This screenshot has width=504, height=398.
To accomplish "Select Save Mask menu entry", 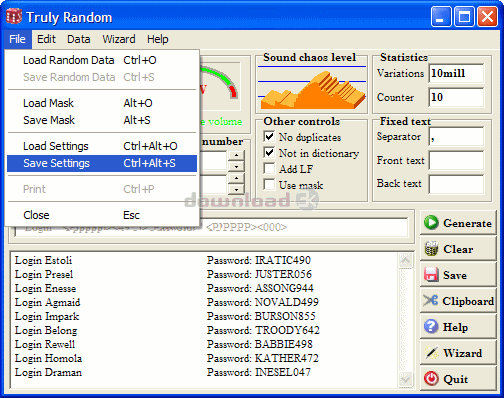I will (x=102, y=120).
